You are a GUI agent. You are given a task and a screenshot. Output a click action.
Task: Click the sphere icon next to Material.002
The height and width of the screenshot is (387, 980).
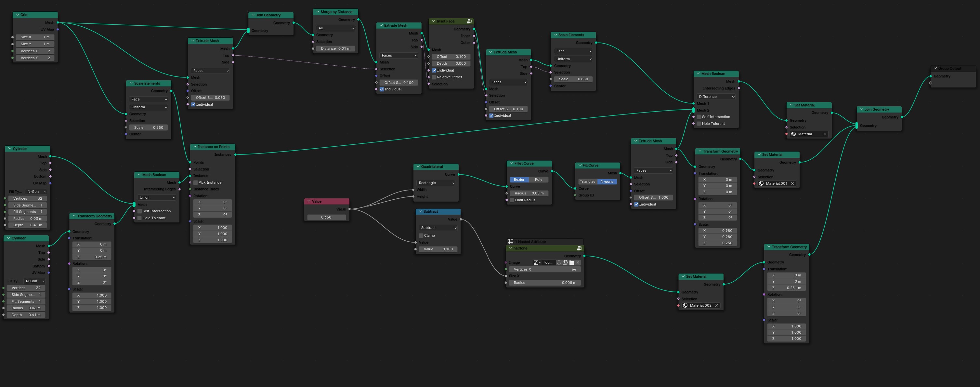(x=685, y=306)
